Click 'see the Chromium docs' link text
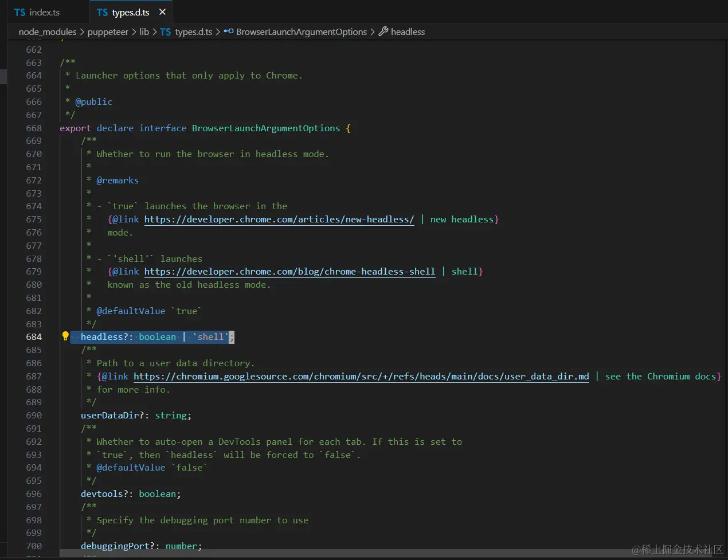This screenshot has width=728, height=560. click(x=660, y=377)
